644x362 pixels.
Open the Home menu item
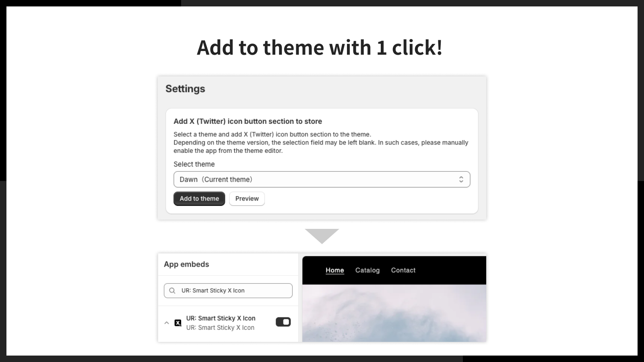click(335, 270)
